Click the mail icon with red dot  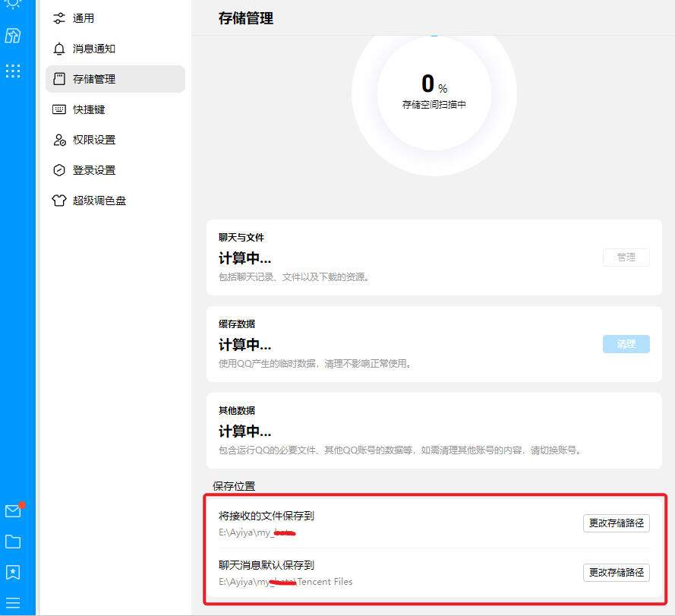(x=13, y=511)
